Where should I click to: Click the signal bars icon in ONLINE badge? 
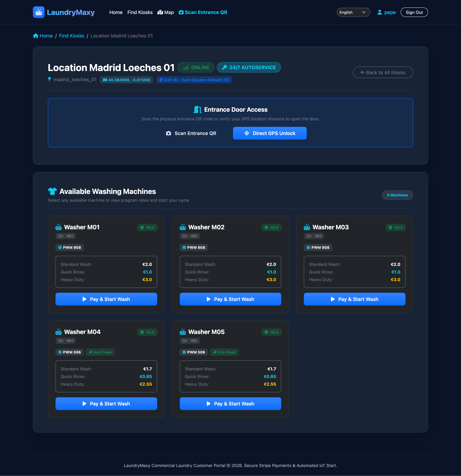[186, 67]
